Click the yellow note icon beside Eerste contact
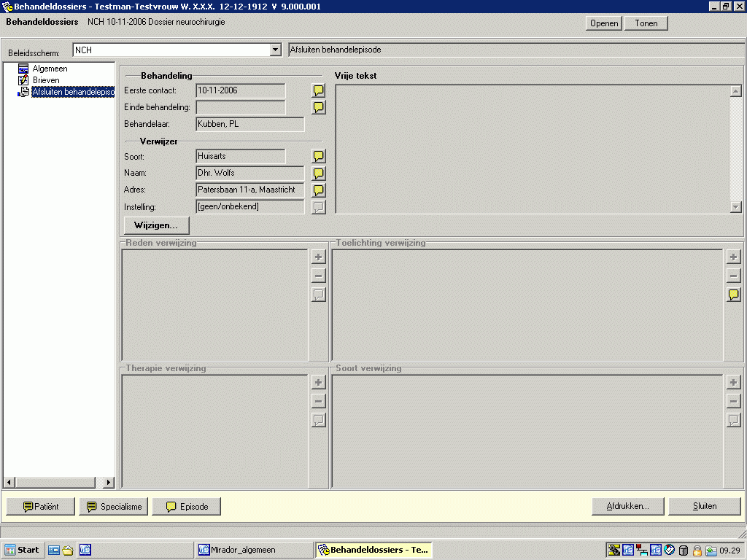 click(319, 91)
